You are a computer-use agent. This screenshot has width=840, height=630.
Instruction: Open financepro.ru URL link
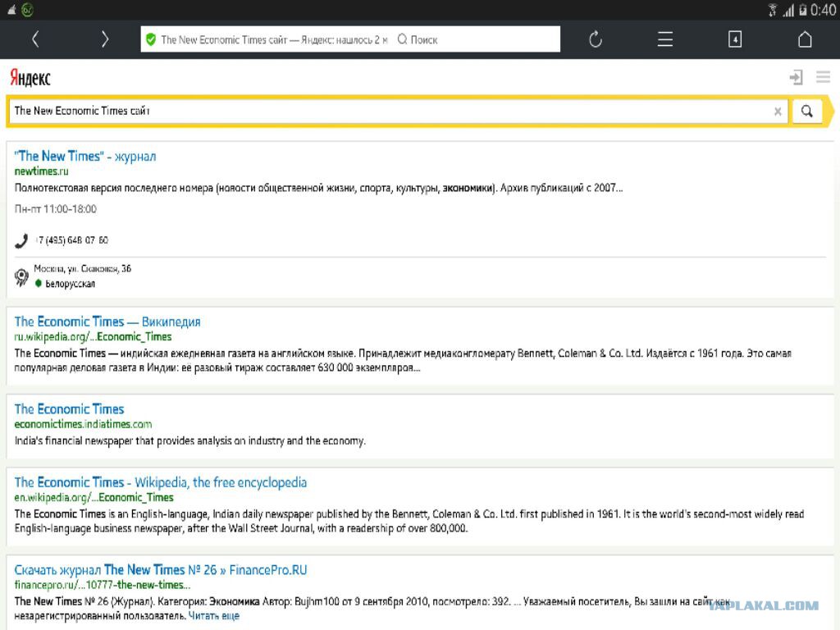[x=103, y=585]
